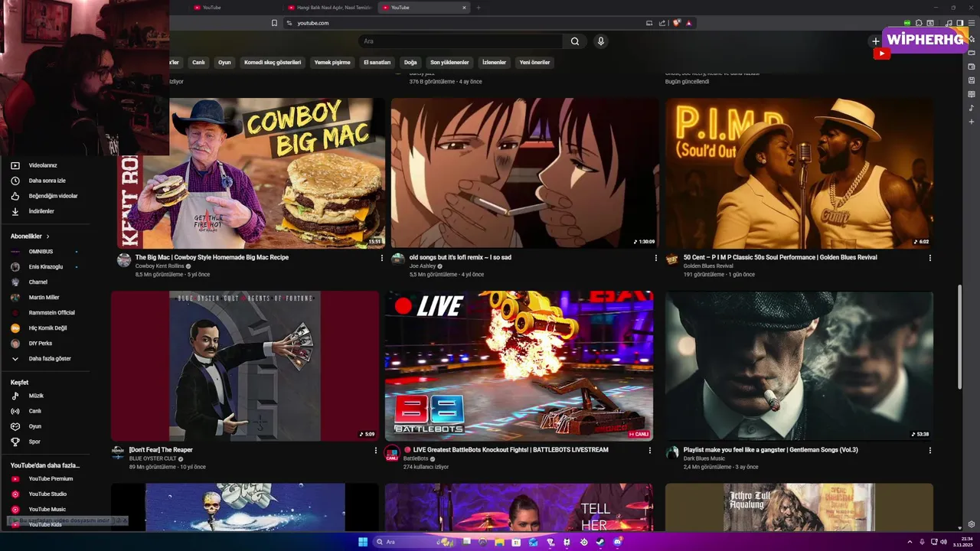Open DIY Perks subscription channel
This screenshot has height=551, width=980.
pyautogui.click(x=40, y=344)
